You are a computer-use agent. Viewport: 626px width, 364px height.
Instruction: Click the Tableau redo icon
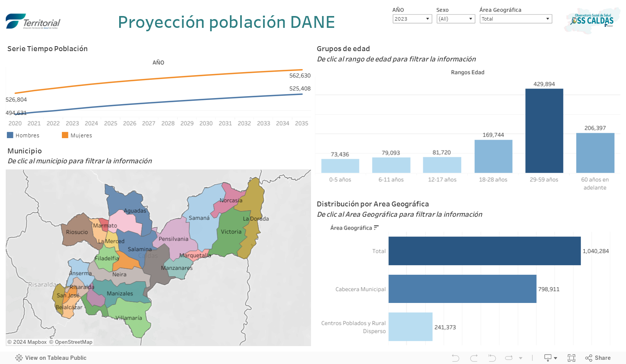point(474,358)
